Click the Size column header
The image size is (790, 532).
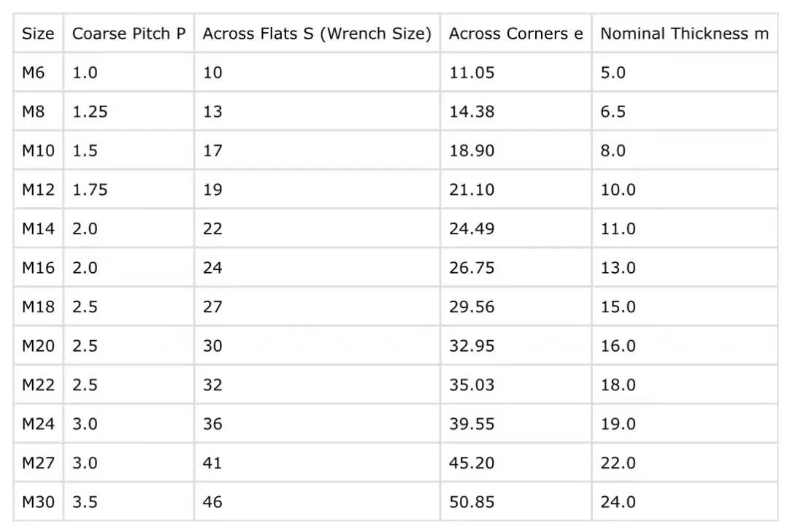pyautogui.click(x=38, y=34)
